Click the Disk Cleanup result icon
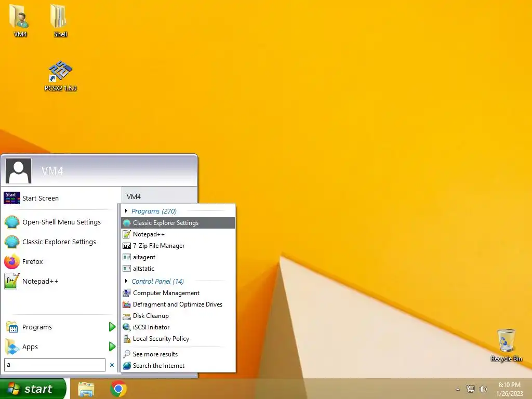 point(127,316)
